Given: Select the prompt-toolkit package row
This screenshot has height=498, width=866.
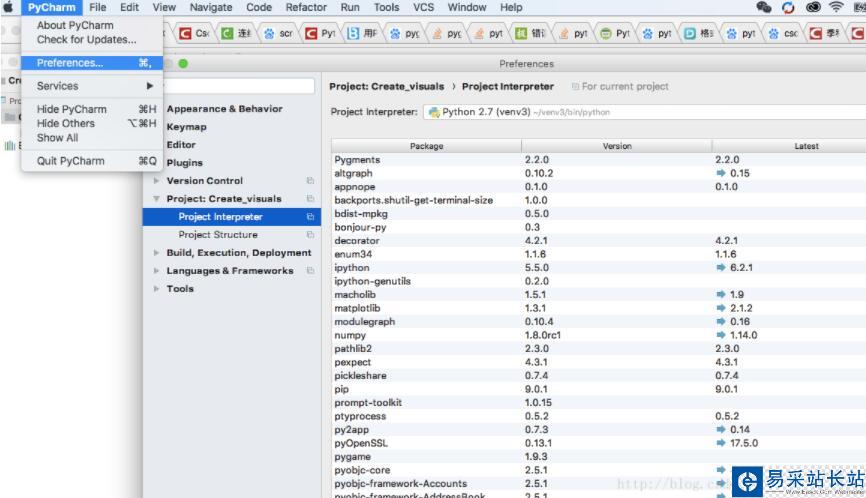Looking at the screenshot, I should point(599,402).
